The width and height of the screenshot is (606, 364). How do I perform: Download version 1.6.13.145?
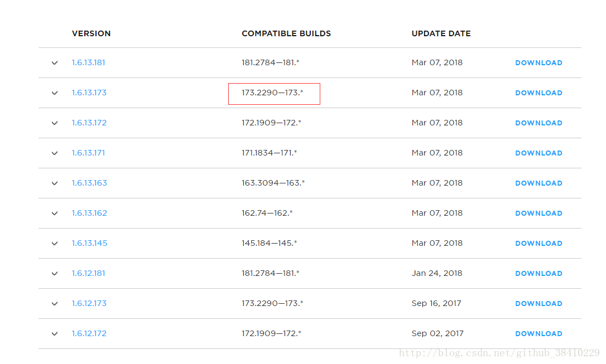[538, 244]
